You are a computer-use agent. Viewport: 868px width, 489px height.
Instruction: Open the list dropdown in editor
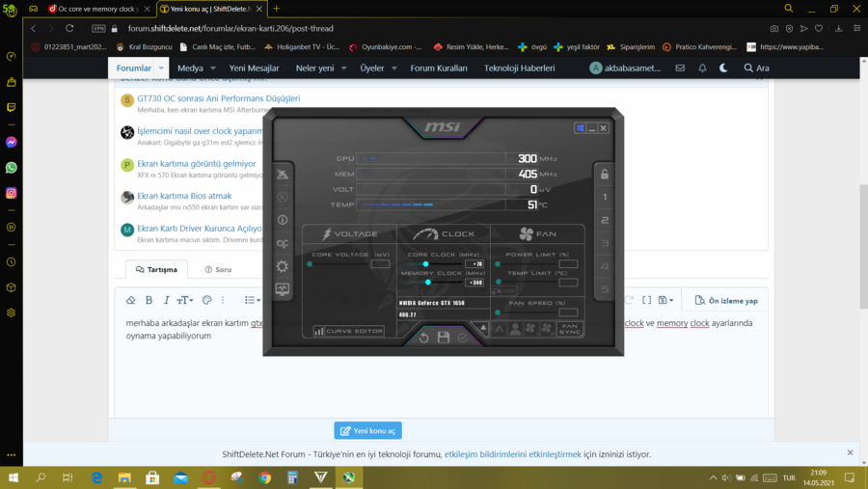(253, 300)
